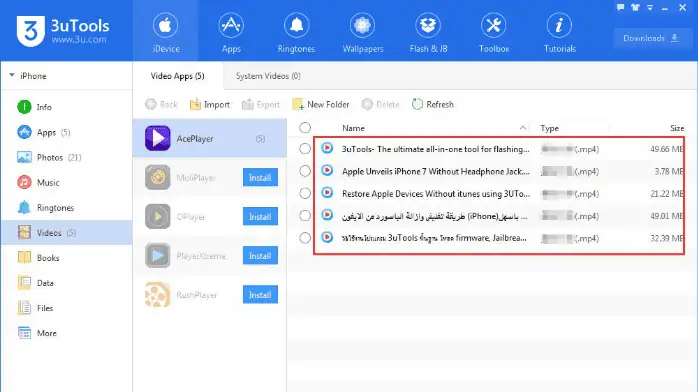Open the Toolbox section
This screenshot has width=698, height=392.
[x=494, y=32]
